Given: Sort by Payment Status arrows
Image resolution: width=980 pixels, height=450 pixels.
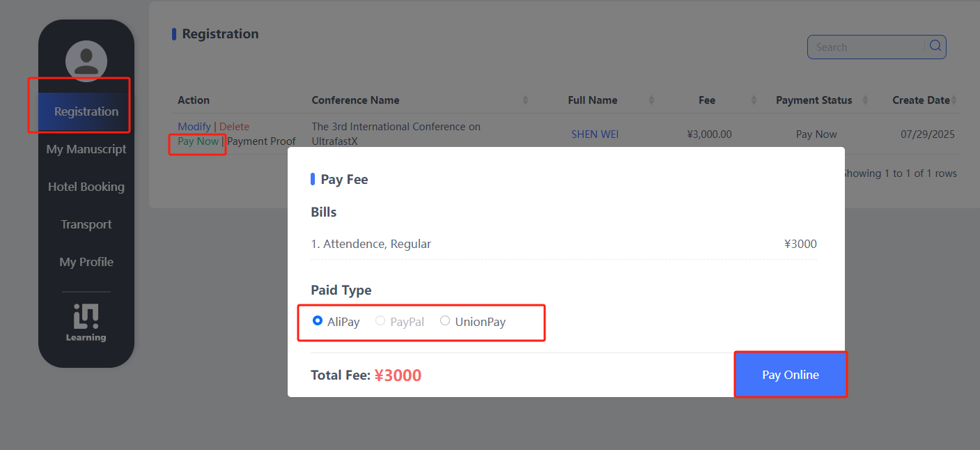Looking at the screenshot, I should [865, 100].
